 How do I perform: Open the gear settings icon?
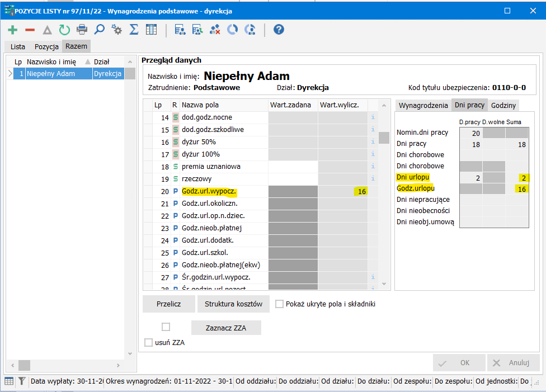coord(117,30)
